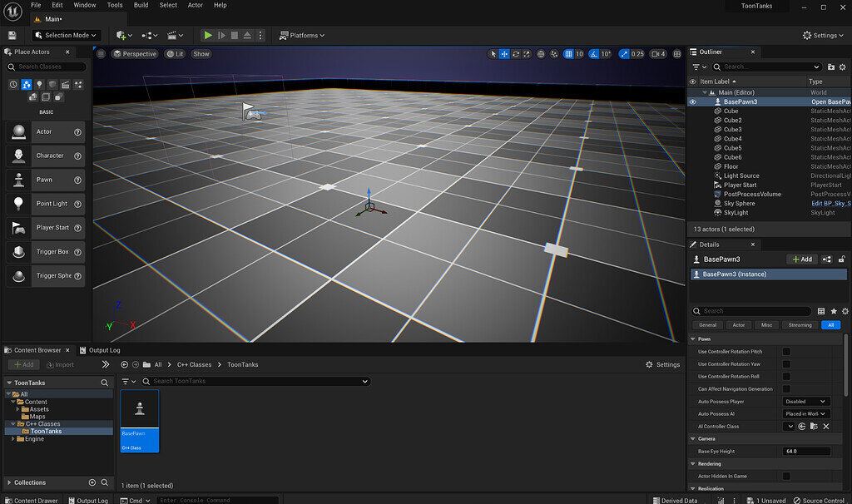Open the Build menu
The height and width of the screenshot is (504, 852).
[141, 5]
